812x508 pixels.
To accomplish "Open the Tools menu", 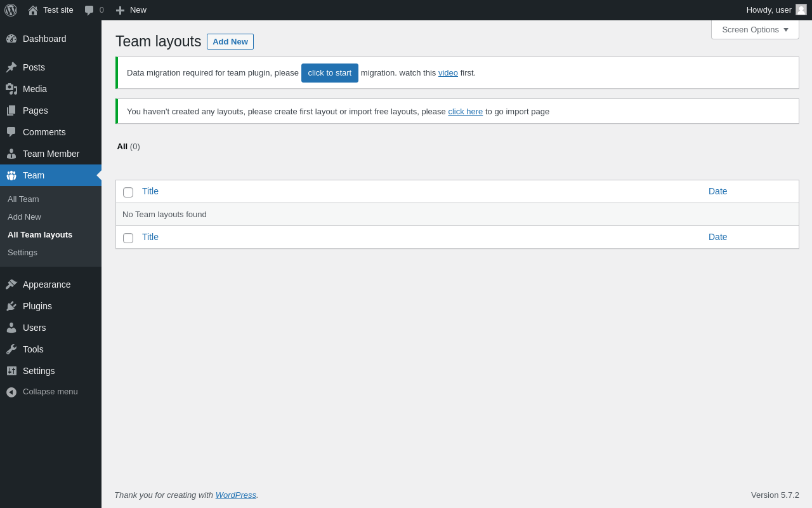I will (51, 349).
